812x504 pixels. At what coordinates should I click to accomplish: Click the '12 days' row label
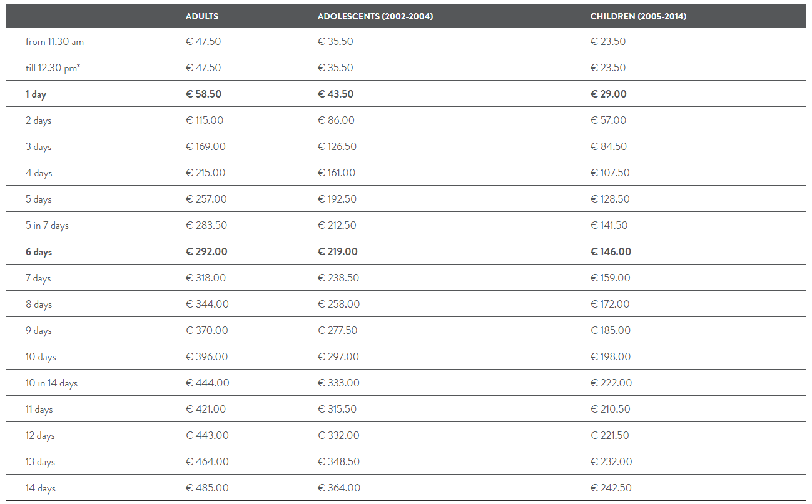[x=40, y=436]
